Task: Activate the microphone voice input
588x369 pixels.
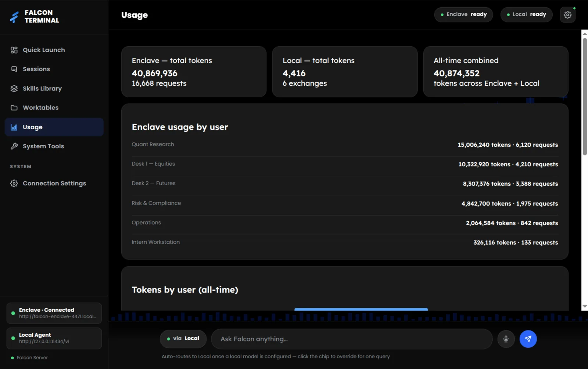Action: 506,339
